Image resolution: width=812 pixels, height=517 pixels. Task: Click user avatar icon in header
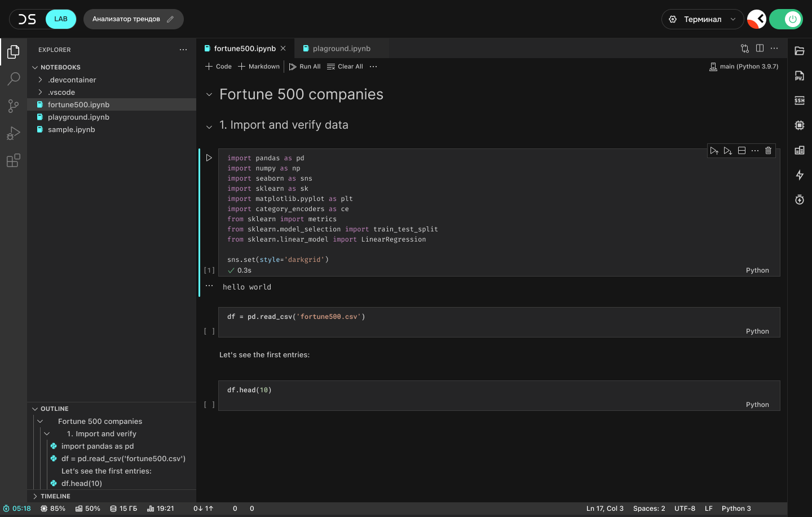[x=757, y=19]
